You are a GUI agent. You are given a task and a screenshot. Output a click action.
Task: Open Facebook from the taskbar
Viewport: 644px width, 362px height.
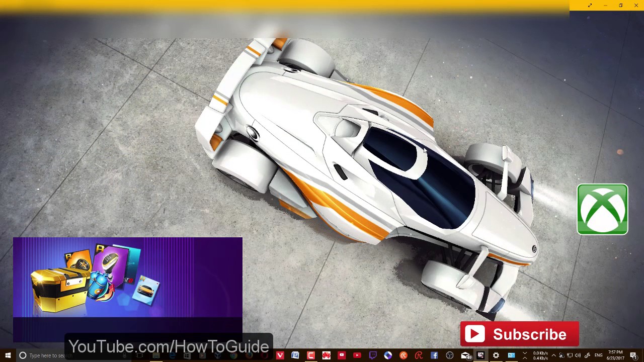(x=434, y=355)
